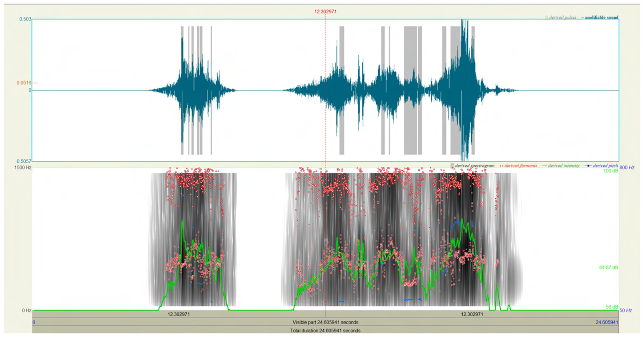Toggle the derived pulses legend label

[x=562, y=17]
